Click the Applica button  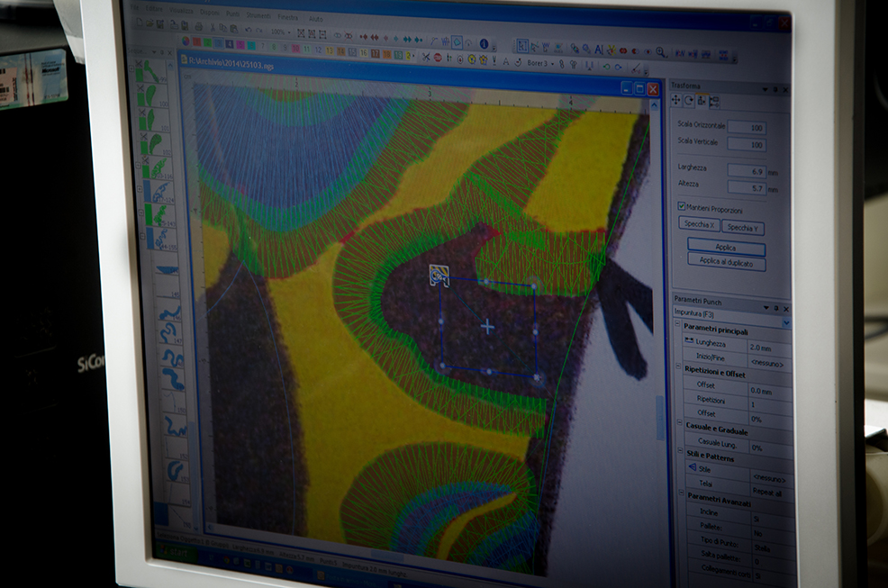tap(725, 247)
